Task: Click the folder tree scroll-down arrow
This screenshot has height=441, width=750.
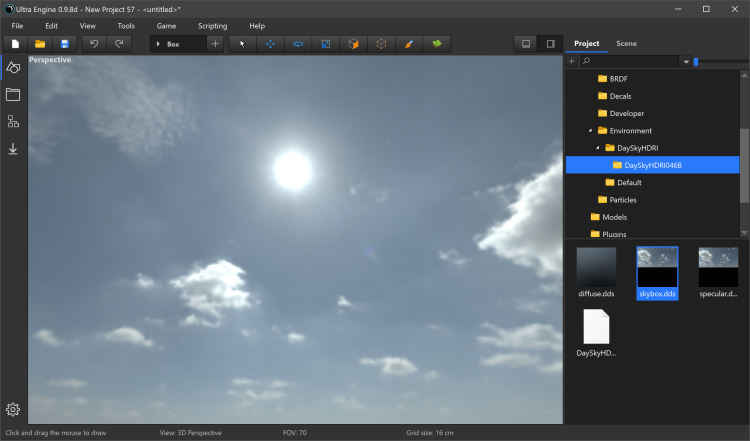Action: click(x=744, y=233)
